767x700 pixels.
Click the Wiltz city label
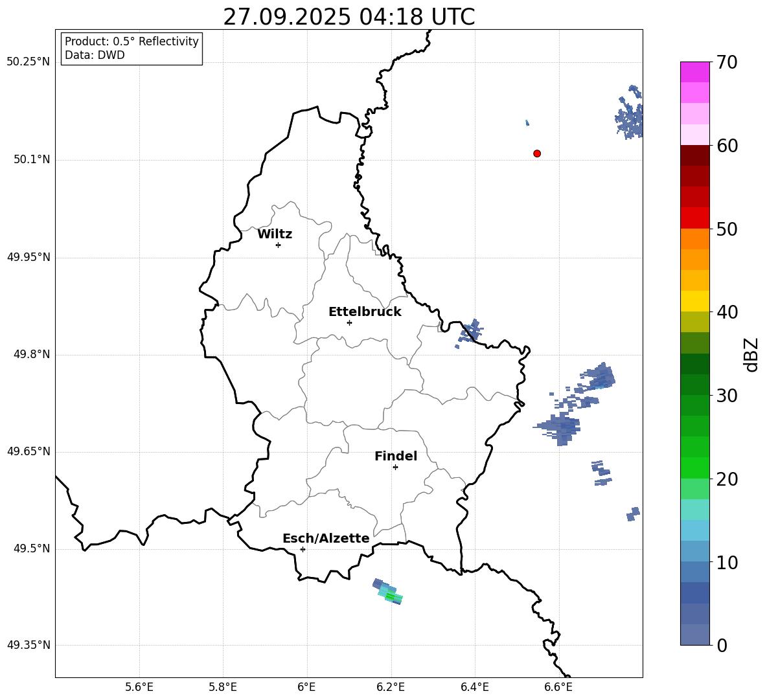click(275, 234)
